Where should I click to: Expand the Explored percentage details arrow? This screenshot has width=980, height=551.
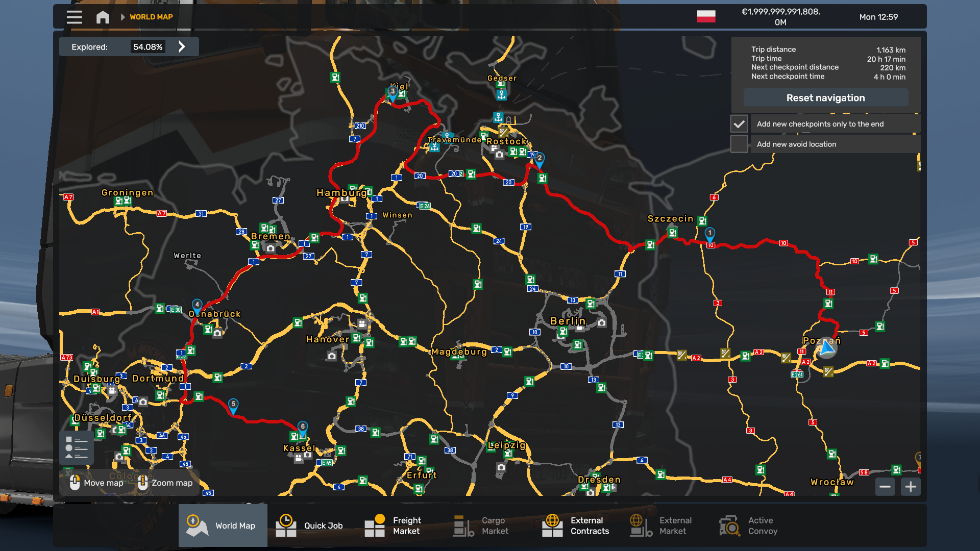[182, 47]
